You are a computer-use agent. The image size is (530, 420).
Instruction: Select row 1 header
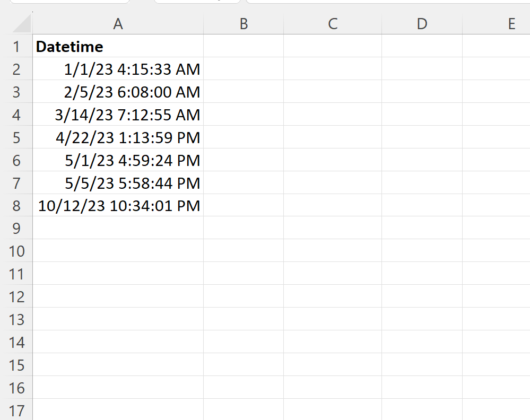pos(16,47)
